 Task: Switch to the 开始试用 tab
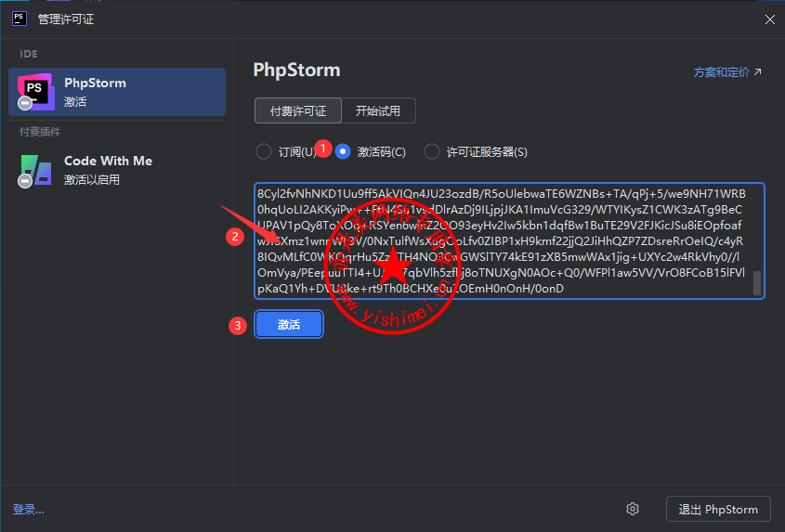click(378, 110)
